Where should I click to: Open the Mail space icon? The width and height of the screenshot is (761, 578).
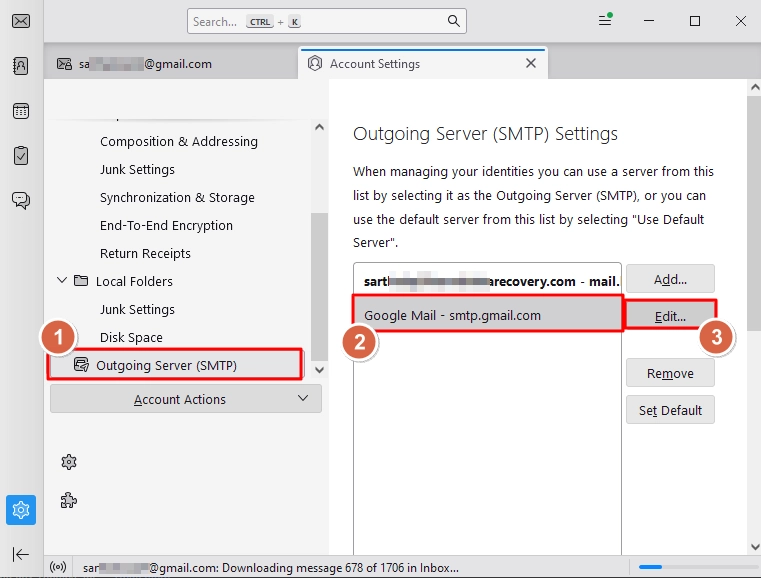[21, 21]
